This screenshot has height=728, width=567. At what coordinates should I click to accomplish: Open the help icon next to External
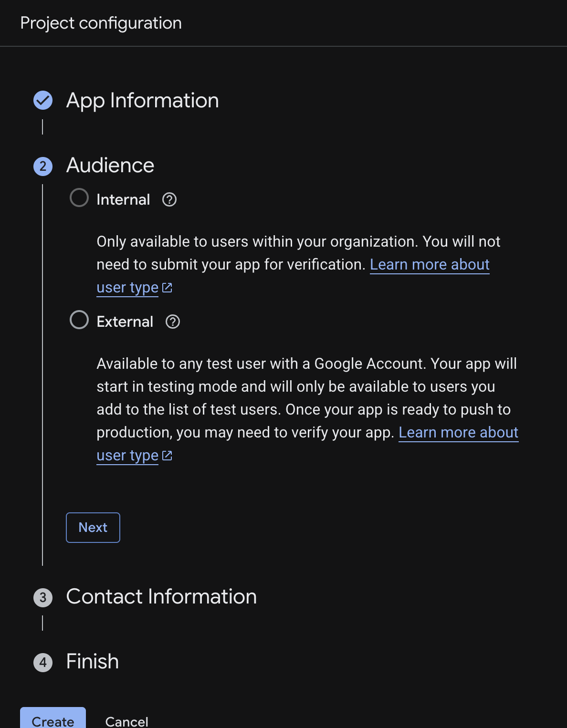click(x=173, y=322)
